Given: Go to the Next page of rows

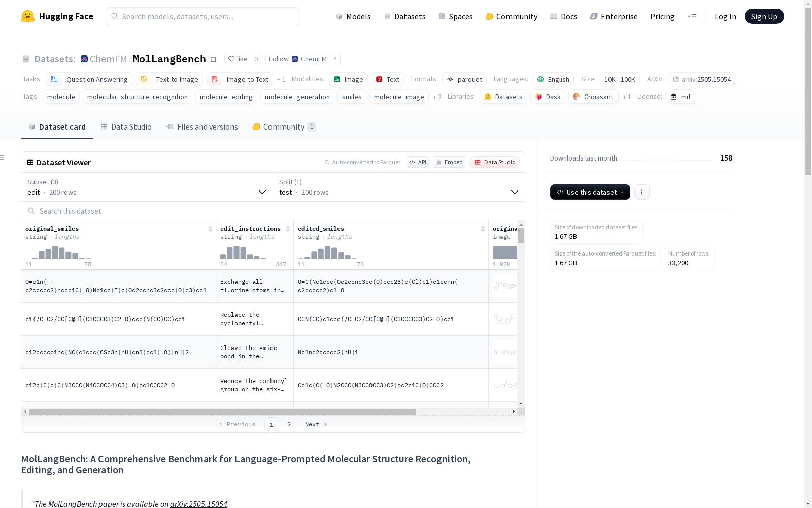Looking at the screenshot, I should click(x=316, y=424).
